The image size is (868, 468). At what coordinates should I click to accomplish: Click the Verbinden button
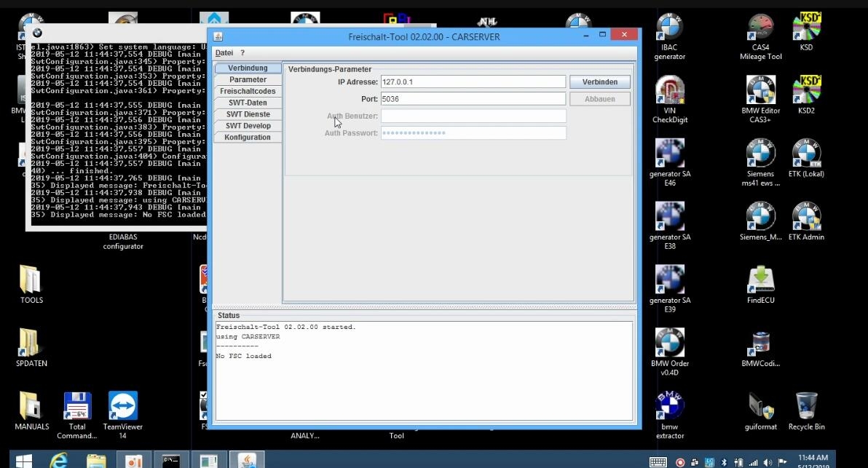pyautogui.click(x=599, y=81)
